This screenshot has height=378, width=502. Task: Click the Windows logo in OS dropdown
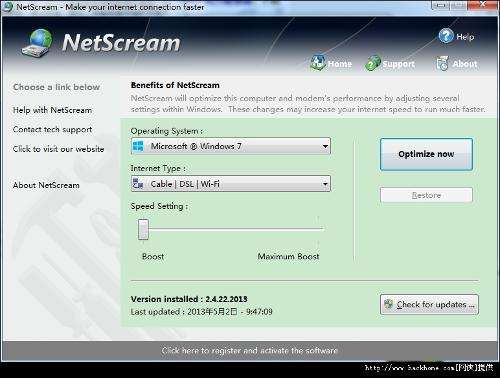tap(138, 146)
